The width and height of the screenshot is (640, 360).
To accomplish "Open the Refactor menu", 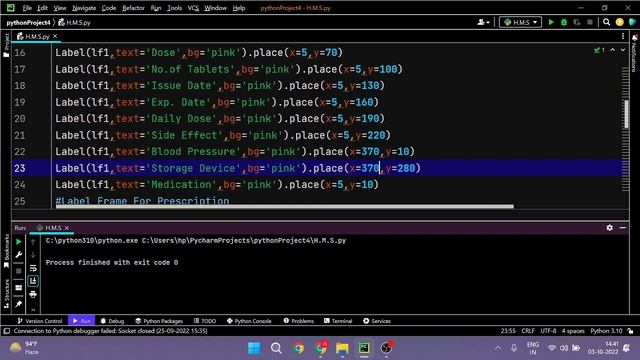I will 133,8.
